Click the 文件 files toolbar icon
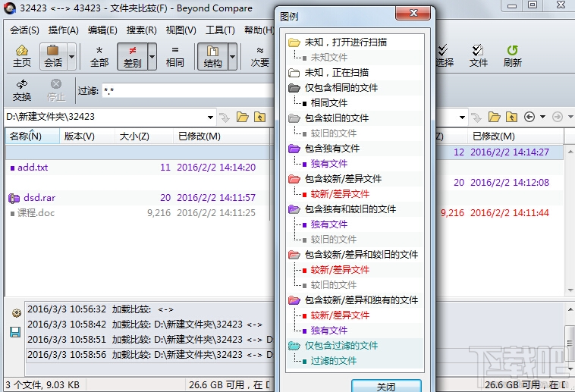575x392 pixels. (478, 56)
